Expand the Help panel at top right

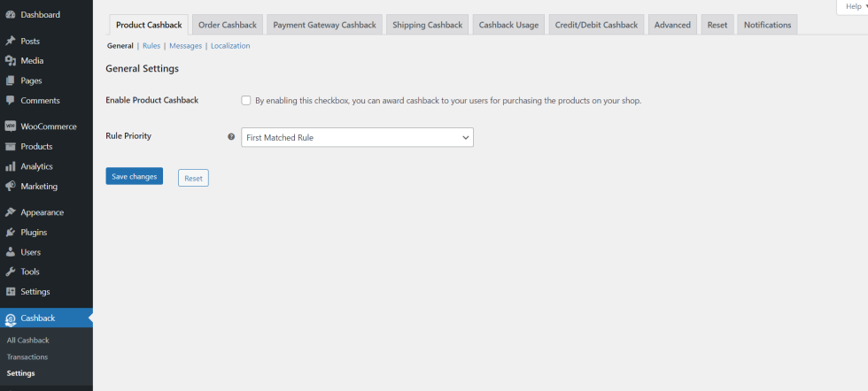click(x=852, y=6)
